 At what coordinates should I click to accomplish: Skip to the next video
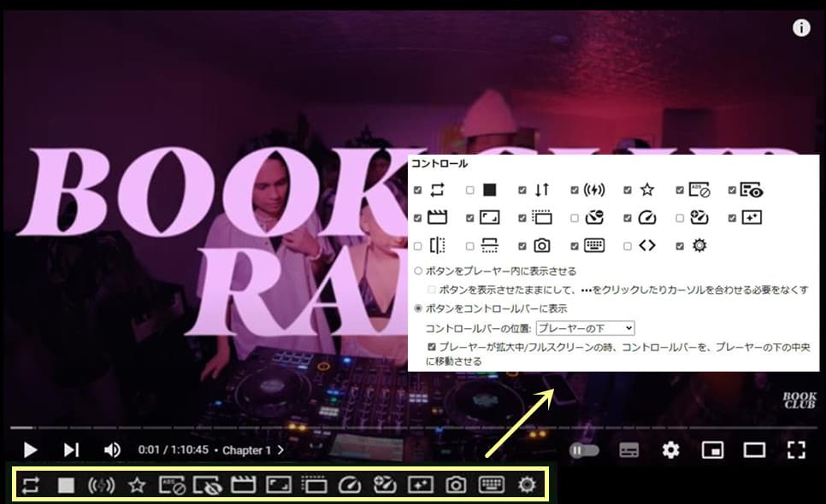pyautogui.click(x=71, y=450)
